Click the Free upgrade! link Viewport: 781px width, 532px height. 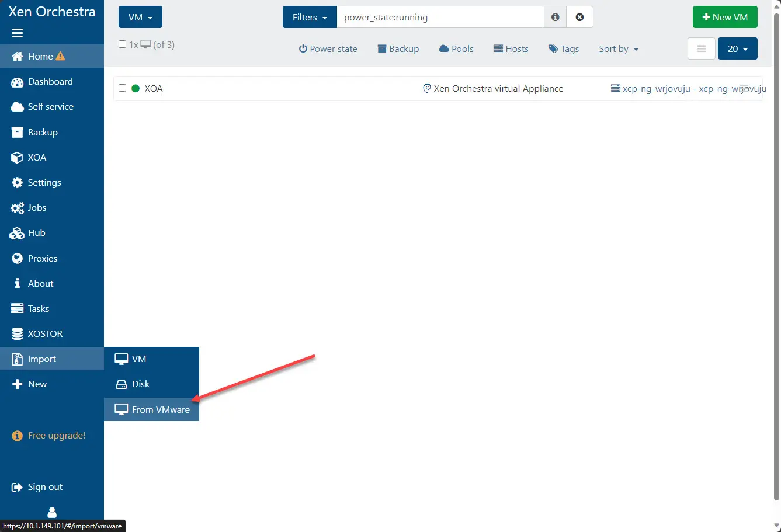(49, 436)
